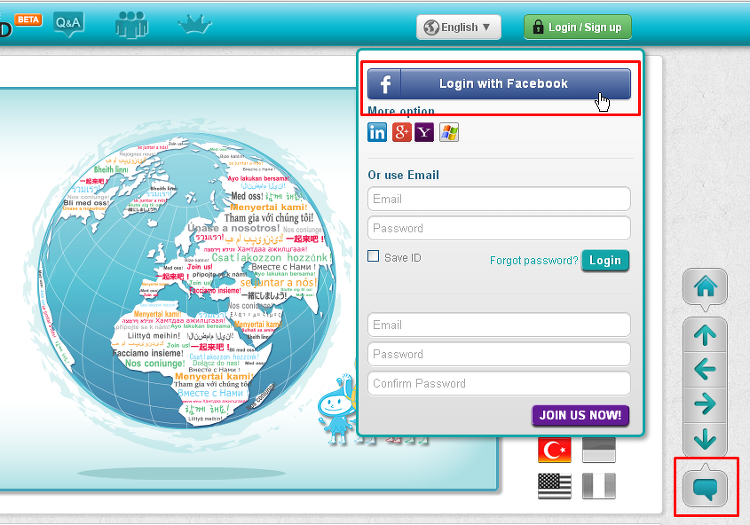The image size is (750, 525).
Task: Click the left arrow navigation button
Action: pyautogui.click(x=705, y=370)
